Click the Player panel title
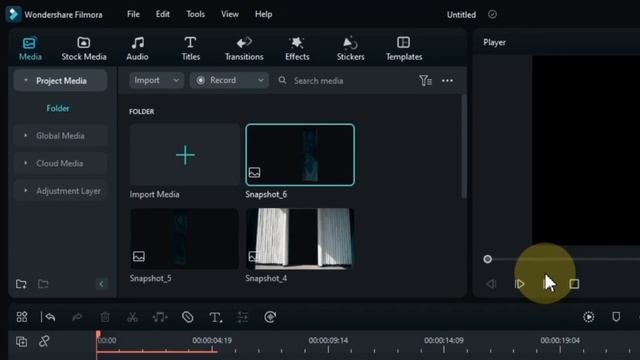640x360 pixels. 494,42
